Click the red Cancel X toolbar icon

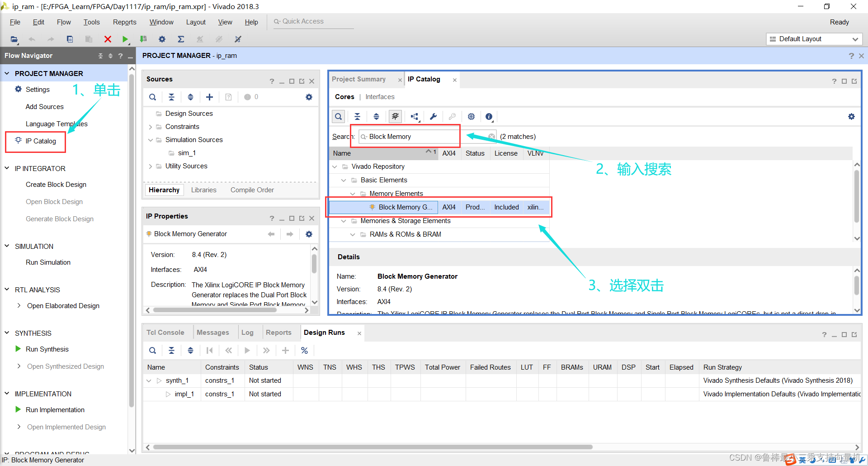108,39
